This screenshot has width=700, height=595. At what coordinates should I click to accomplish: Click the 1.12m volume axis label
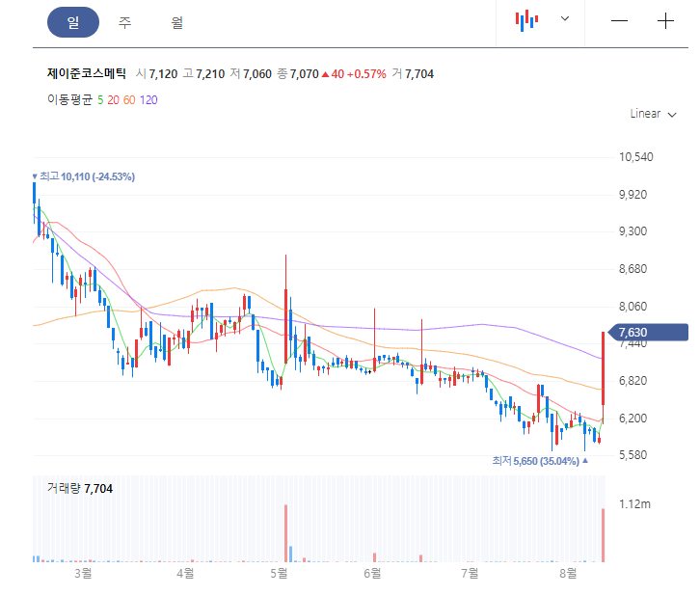634,504
